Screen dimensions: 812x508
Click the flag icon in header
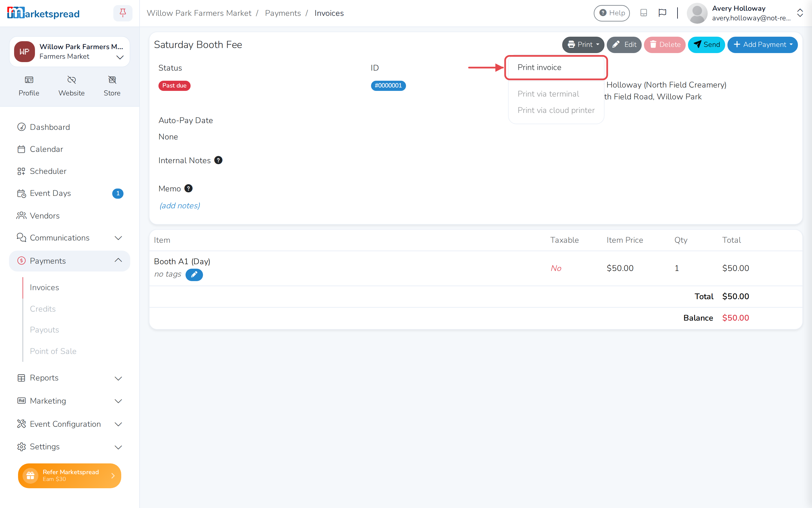tap(662, 13)
